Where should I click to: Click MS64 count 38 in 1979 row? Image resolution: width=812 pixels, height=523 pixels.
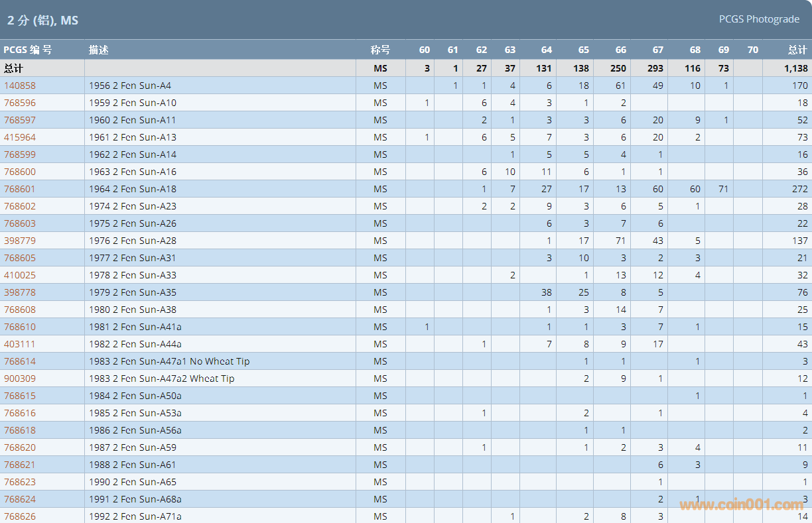(546, 292)
